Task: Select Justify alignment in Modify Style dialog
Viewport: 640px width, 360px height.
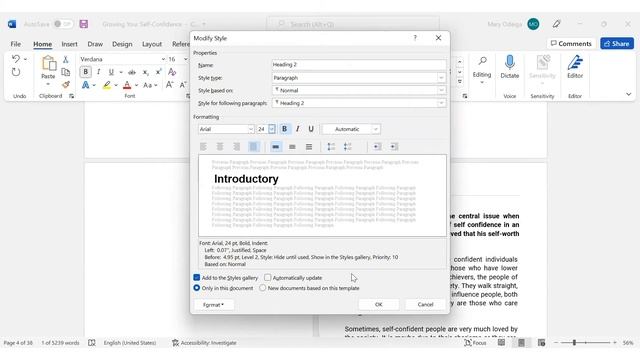Action: [253, 147]
